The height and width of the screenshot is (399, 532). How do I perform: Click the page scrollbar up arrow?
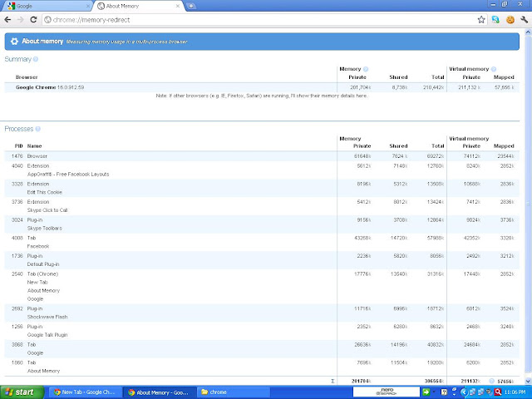(x=528, y=33)
